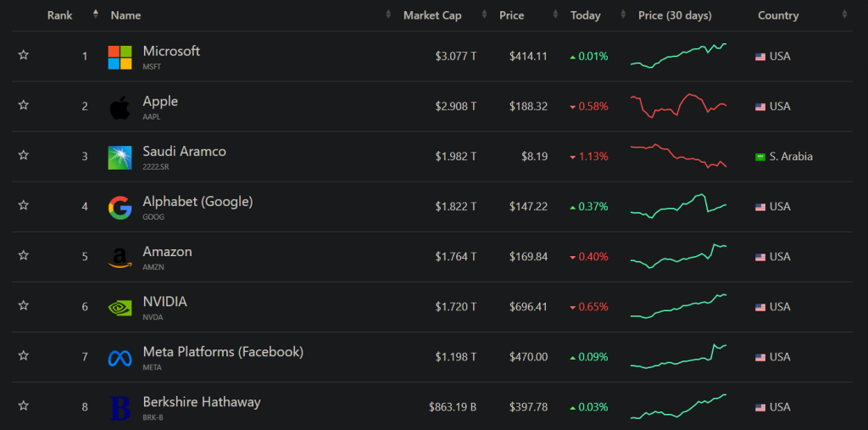Click Berkshire Hathaway's 30-day price chart
The height and width of the screenshot is (430, 868).
(679, 406)
